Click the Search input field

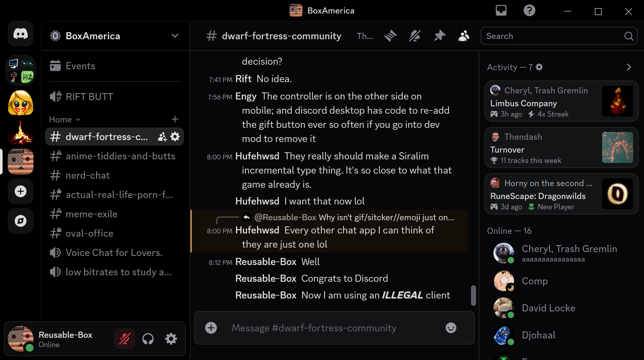pos(558,36)
